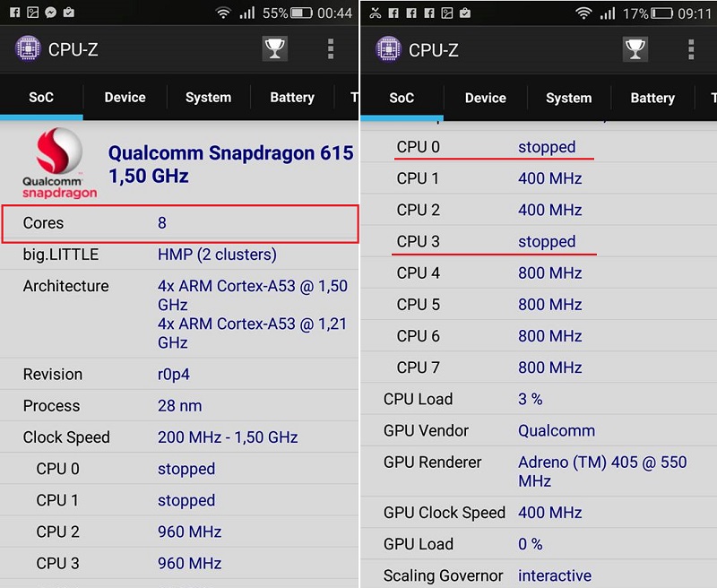This screenshot has height=588, width=717.
Task: Tap Scaling Governor interactive value
Action: click(555, 575)
